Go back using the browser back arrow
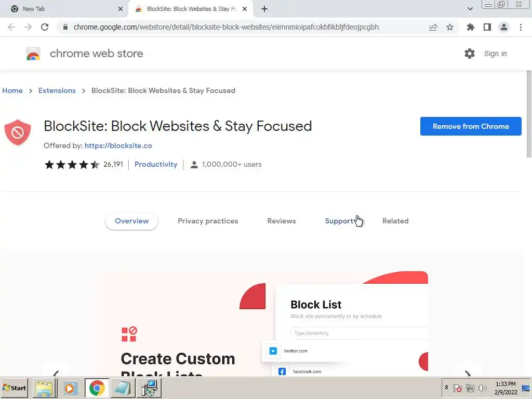The height and width of the screenshot is (399, 532). (x=11, y=27)
